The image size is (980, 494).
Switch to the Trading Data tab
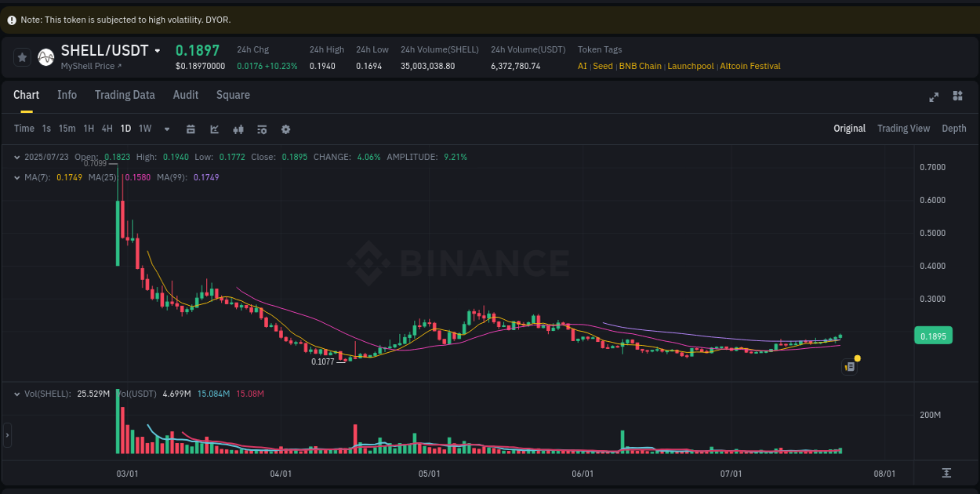pyautogui.click(x=125, y=95)
